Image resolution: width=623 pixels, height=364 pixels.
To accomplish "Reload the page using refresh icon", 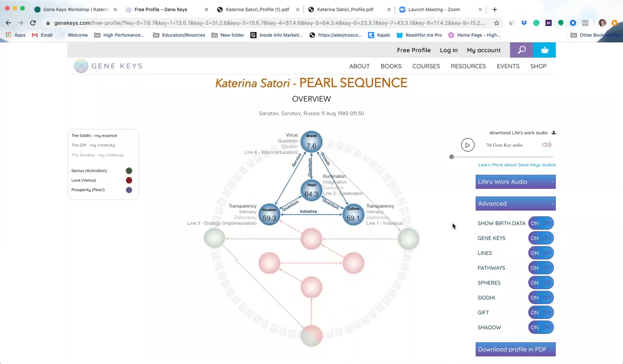I will pyautogui.click(x=33, y=23).
